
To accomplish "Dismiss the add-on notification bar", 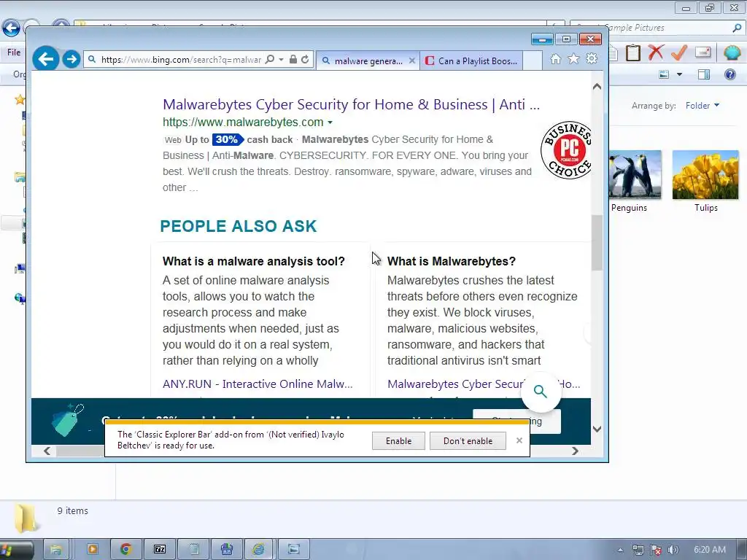I will pyautogui.click(x=519, y=440).
